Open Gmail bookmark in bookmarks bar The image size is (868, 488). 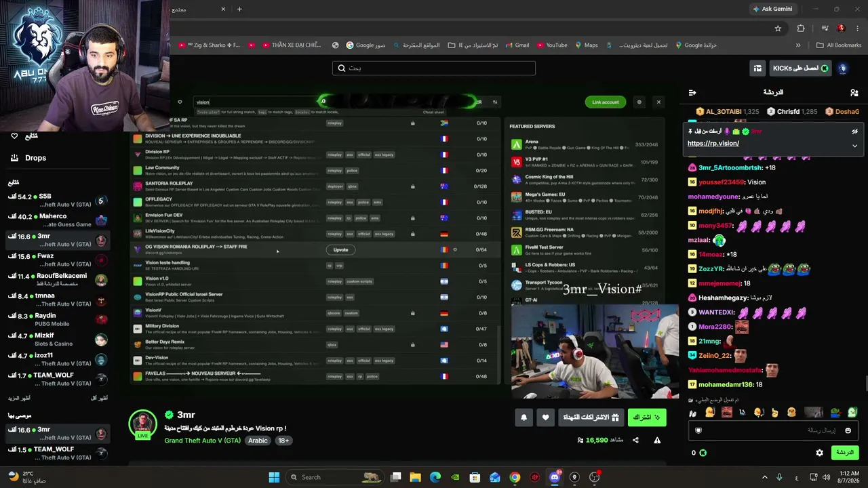click(x=516, y=45)
